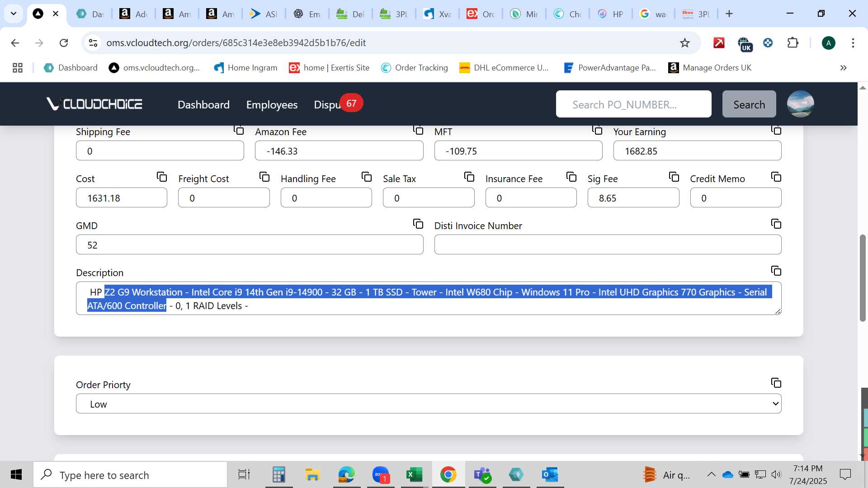Screen dimensions: 868x488
Task: Open the Dashboard navigation item
Action: click(203, 104)
